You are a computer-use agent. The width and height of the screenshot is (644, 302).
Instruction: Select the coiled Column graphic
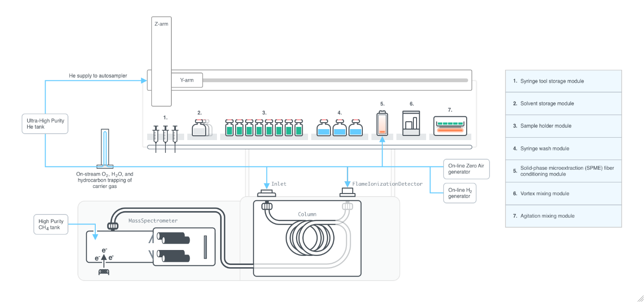[x=309, y=238]
